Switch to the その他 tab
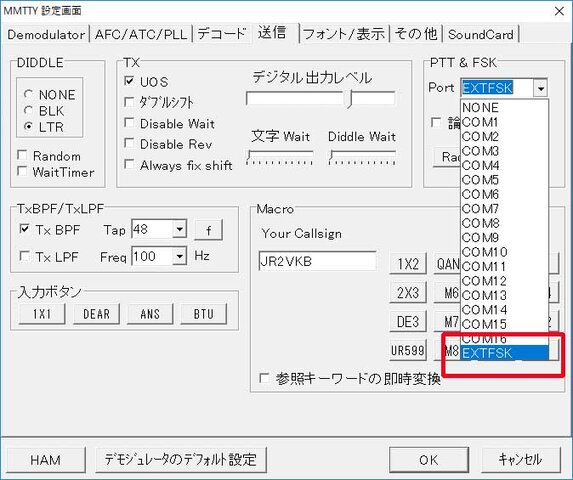The image size is (573, 480). [x=415, y=35]
